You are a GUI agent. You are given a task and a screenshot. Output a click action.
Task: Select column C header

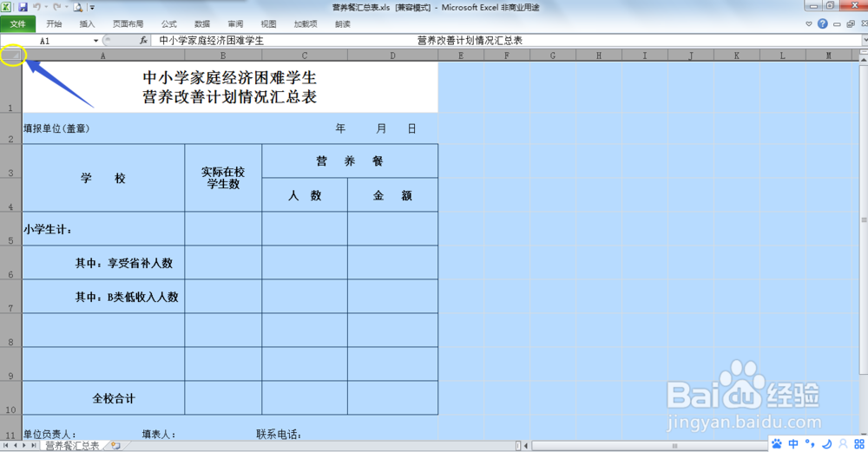click(305, 56)
